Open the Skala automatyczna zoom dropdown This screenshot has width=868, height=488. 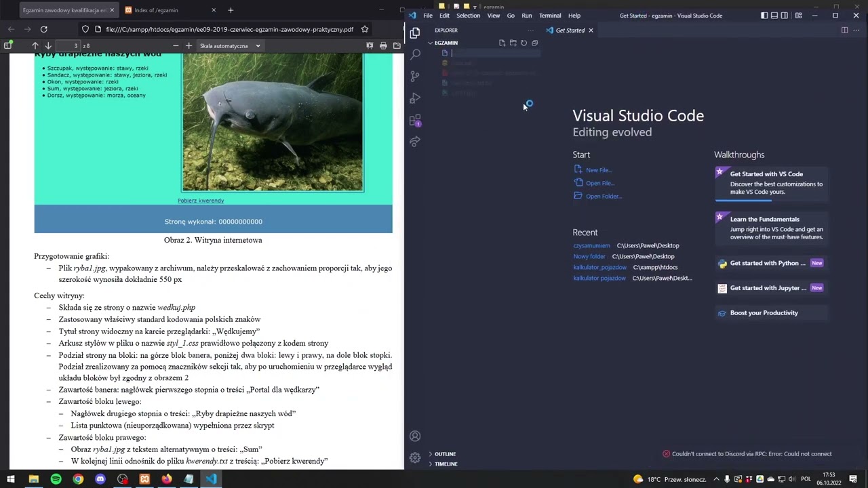pos(230,45)
